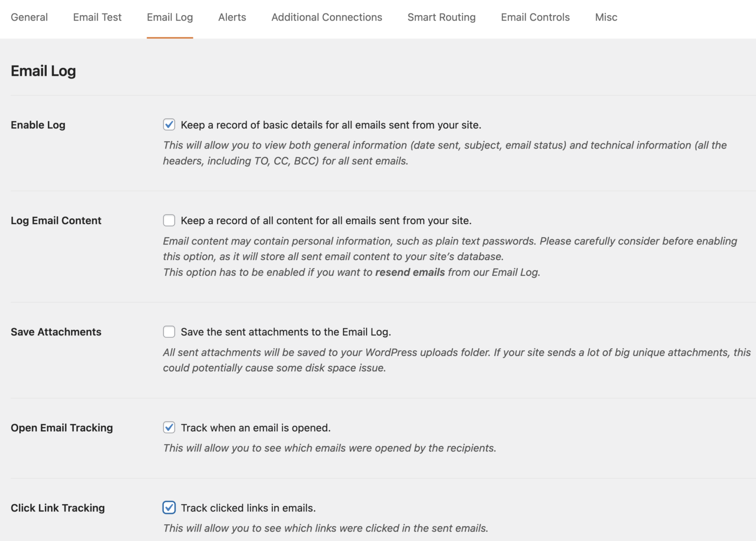
Task: Open the Additional Connections tab
Action: pos(326,17)
